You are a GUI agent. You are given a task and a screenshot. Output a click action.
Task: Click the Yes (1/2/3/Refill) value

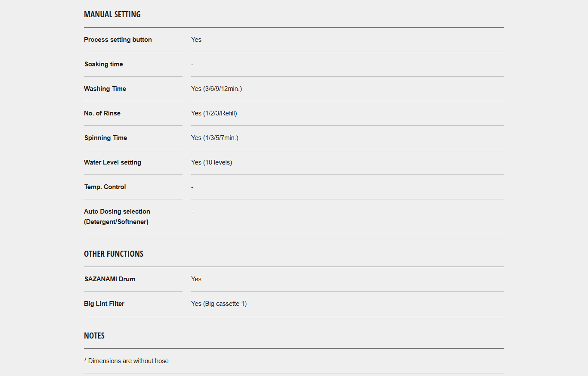pyautogui.click(x=214, y=113)
